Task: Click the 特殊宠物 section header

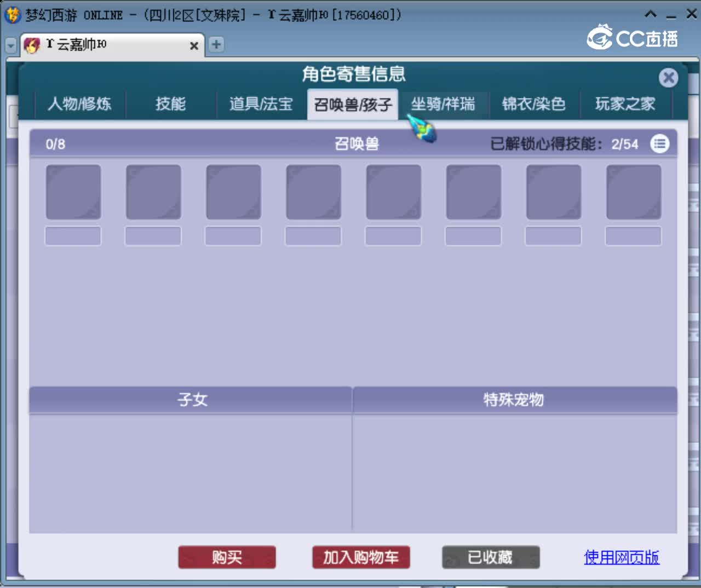Action: coord(515,400)
